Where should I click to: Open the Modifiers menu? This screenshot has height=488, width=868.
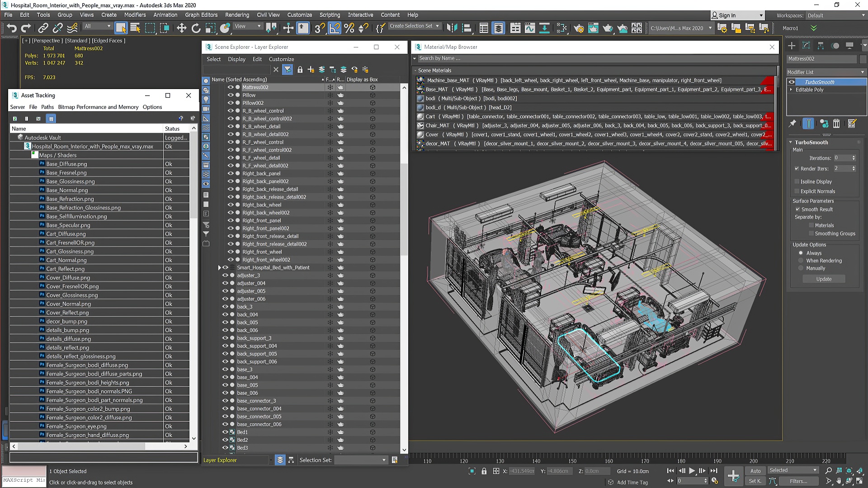pos(135,15)
